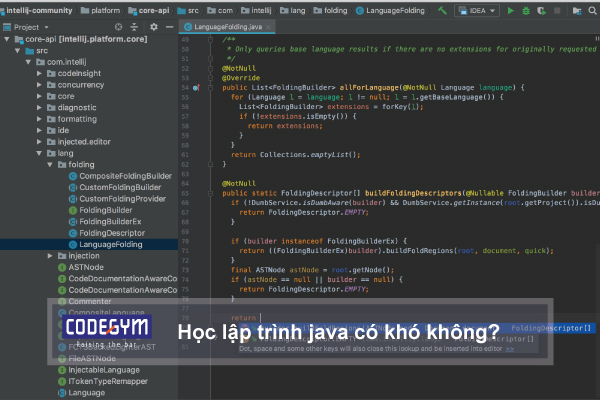Toggle fold marker at line 54
This screenshot has height=400, width=600.
point(210,88)
